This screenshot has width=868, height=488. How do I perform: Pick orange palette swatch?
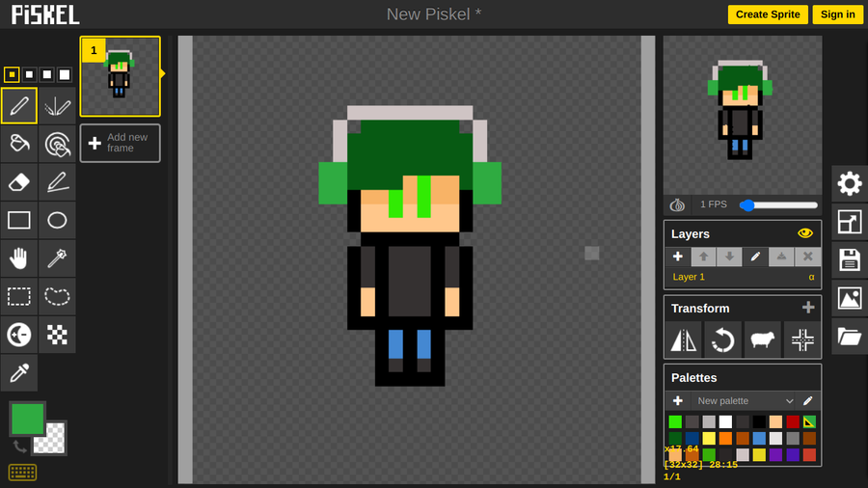[725, 439]
